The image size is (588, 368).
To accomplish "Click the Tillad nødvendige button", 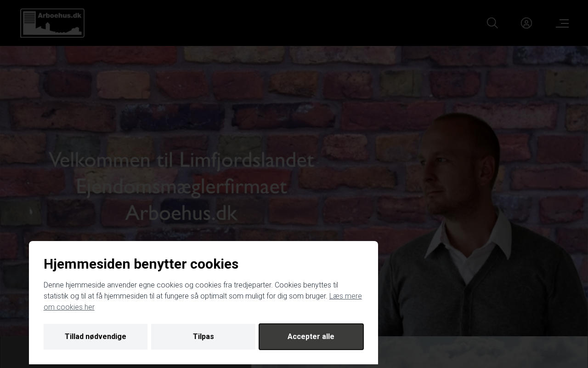I will [96, 337].
